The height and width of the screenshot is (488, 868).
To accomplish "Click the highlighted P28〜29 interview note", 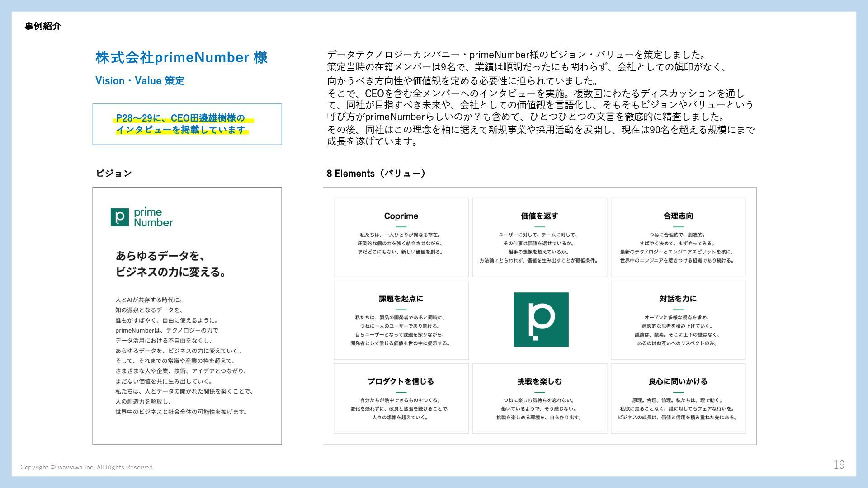I will coord(181,124).
